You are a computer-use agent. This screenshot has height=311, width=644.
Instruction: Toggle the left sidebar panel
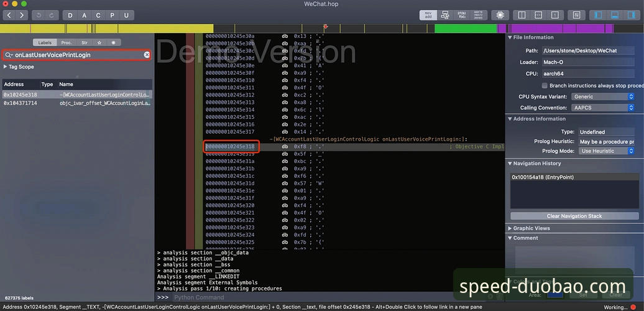point(598,15)
